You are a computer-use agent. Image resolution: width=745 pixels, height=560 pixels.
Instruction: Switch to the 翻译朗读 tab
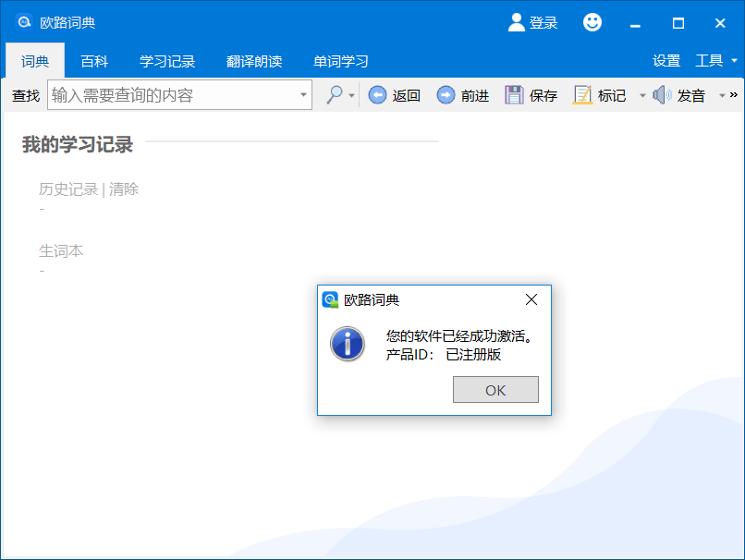click(x=251, y=61)
